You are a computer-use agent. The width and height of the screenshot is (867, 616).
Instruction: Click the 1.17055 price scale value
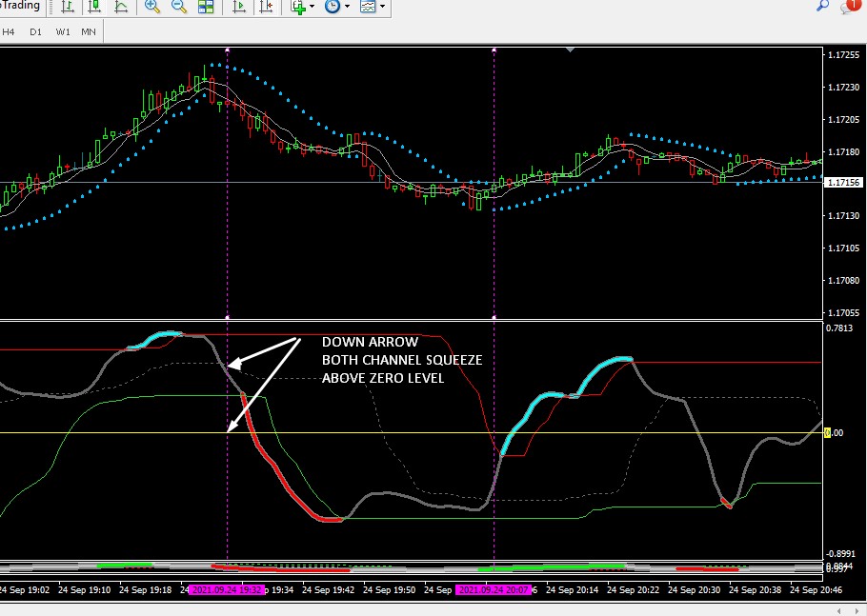[843, 312]
